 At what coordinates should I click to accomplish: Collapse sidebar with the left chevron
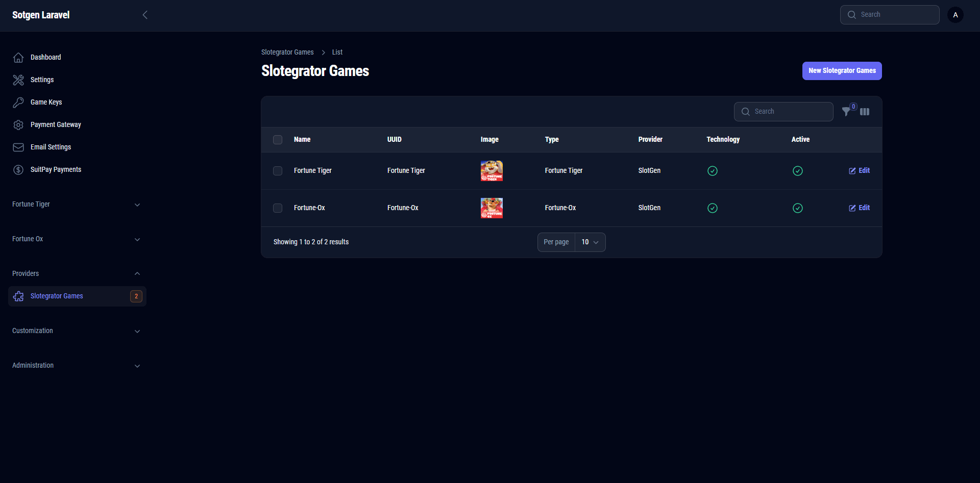click(145, 15)
